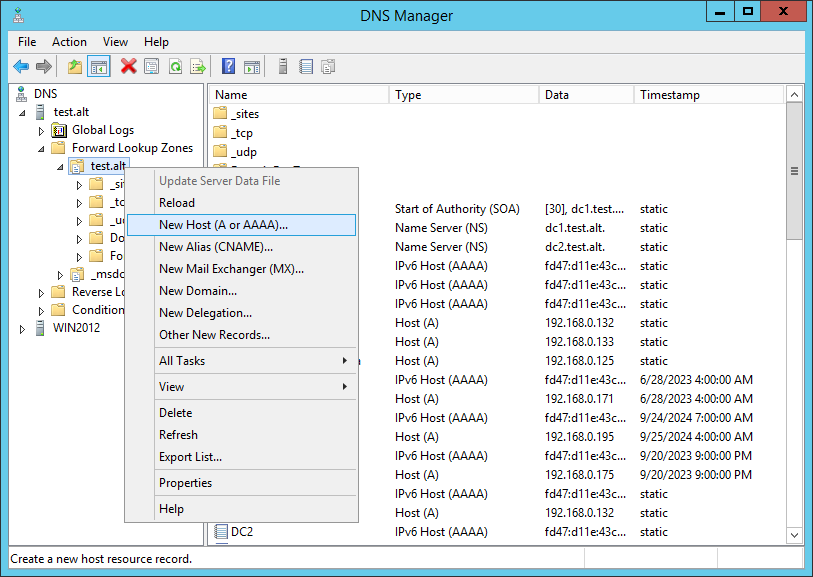Image resolution: width=813 pixels, height=577 pixels.
Task: Select Properties in the context menu
Action: coord(185,483)
